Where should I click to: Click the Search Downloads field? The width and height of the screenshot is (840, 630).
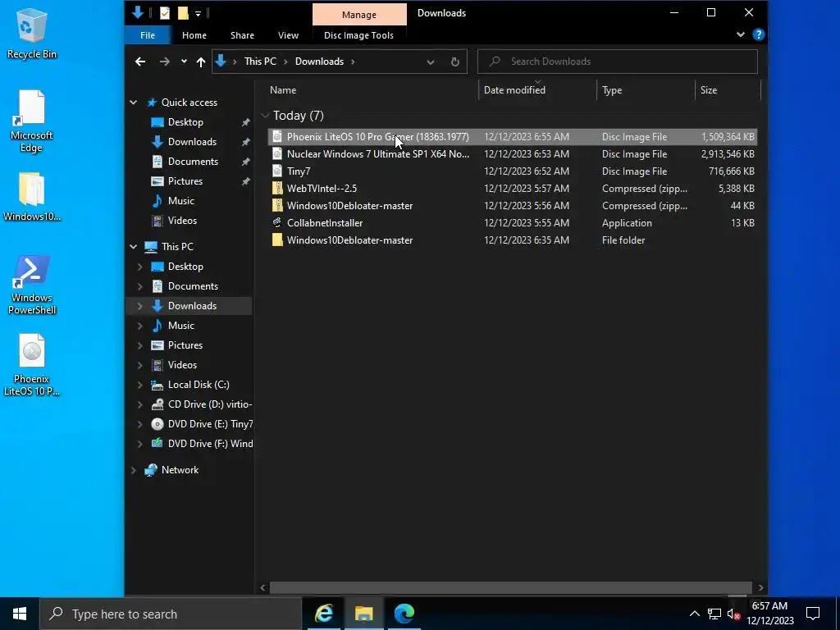pyautogui.click(x=617, y=62)
